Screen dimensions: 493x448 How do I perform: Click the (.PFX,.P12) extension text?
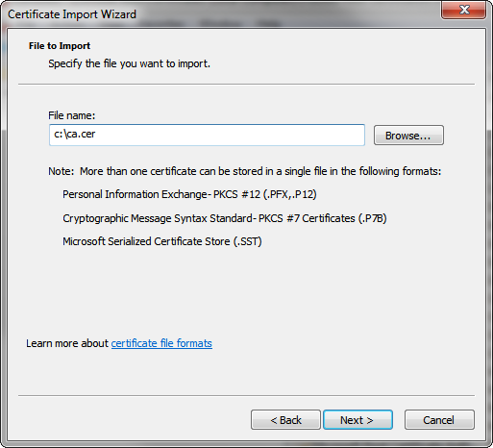coord(289,194)
